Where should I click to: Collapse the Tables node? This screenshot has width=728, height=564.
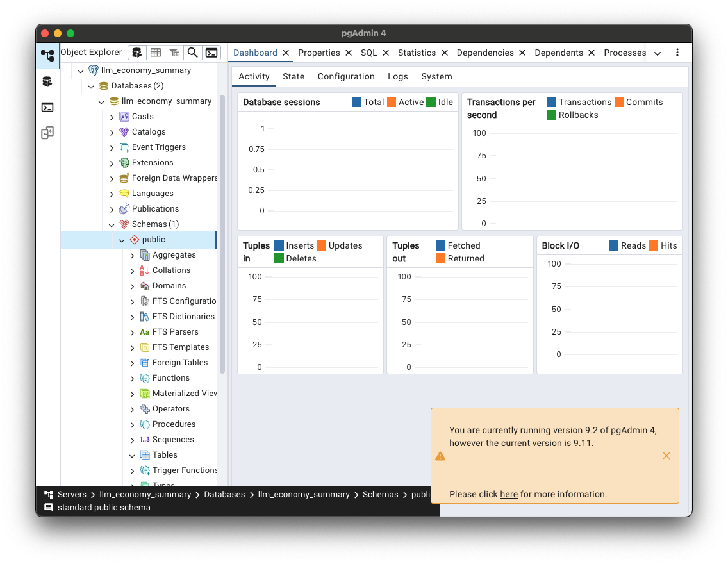point(132,456)
